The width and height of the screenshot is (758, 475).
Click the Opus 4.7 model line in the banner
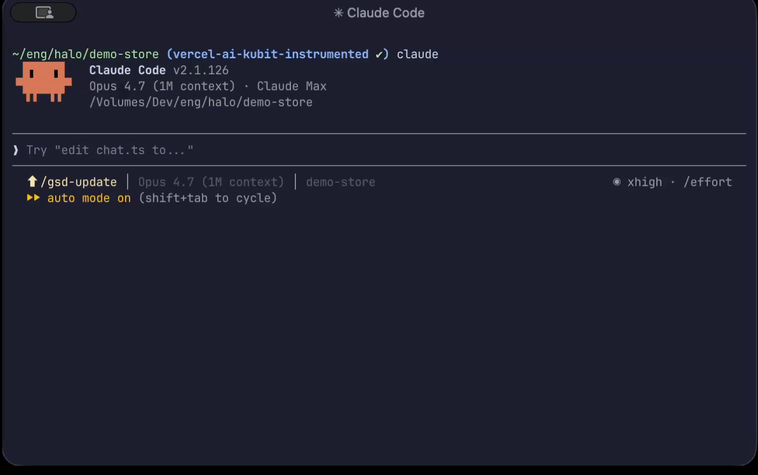pyautogui.click(x=162, y=86)
